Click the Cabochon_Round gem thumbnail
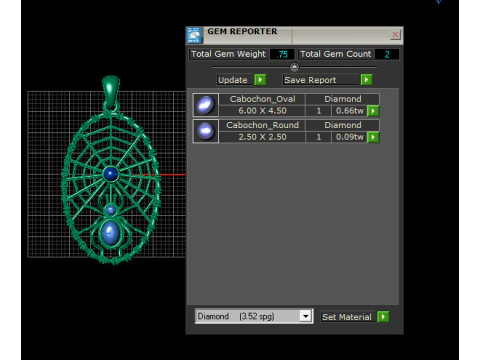 pyautogui.click(x=205, y=131)
